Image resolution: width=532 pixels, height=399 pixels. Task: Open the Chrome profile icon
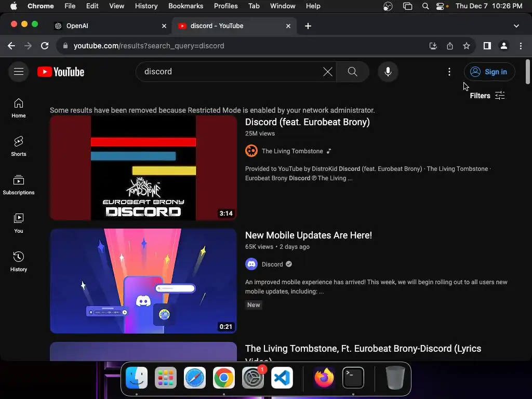[x=504, y=46]
